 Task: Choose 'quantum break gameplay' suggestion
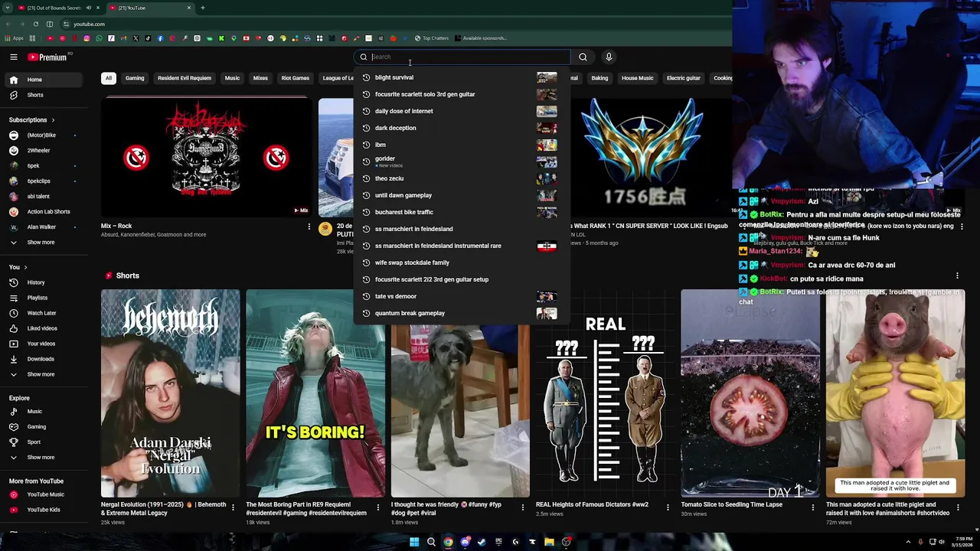coord(461,313)
